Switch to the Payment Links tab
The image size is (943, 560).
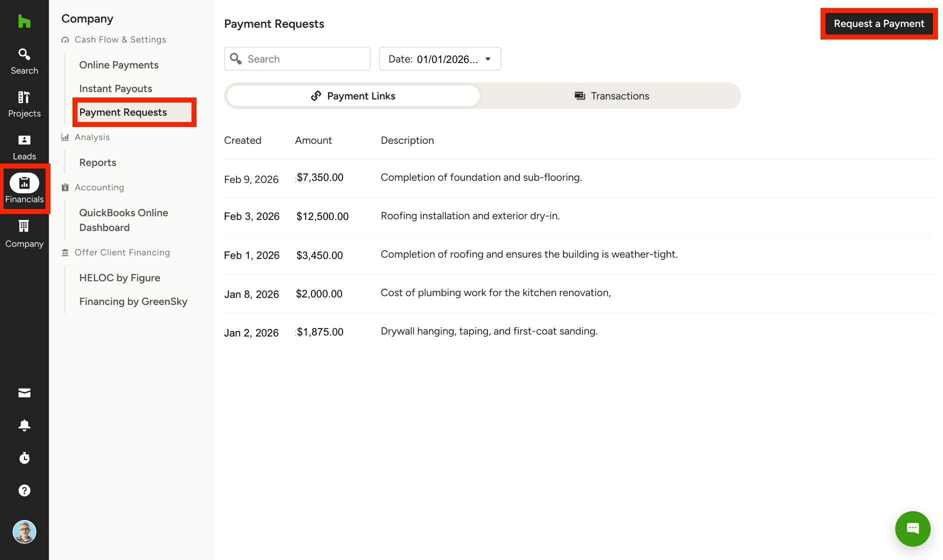click(x=353, y=95)
